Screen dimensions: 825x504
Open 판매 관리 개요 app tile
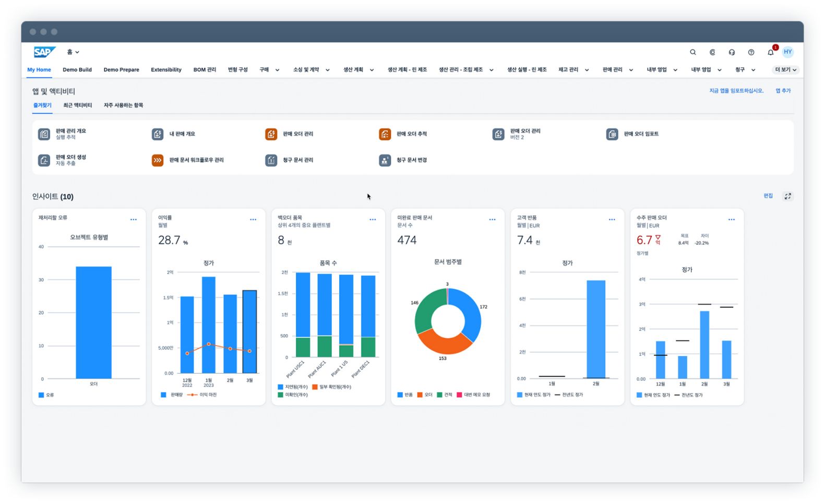point(63,134)
